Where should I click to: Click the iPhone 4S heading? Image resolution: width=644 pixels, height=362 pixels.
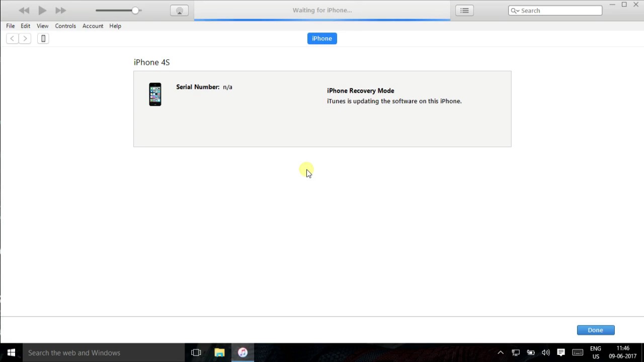tap(152, 62)
